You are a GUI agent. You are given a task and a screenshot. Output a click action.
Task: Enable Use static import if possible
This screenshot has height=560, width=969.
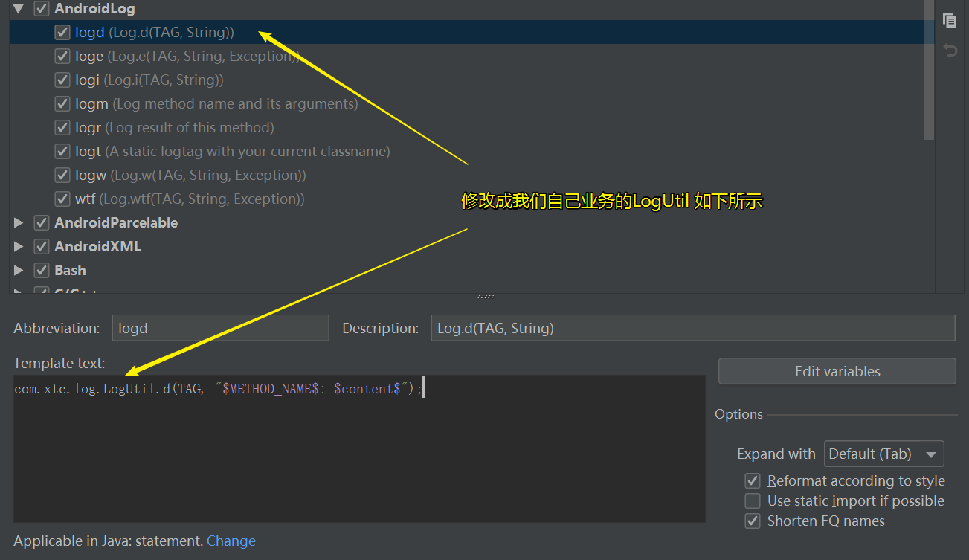(x=752, y=501)
